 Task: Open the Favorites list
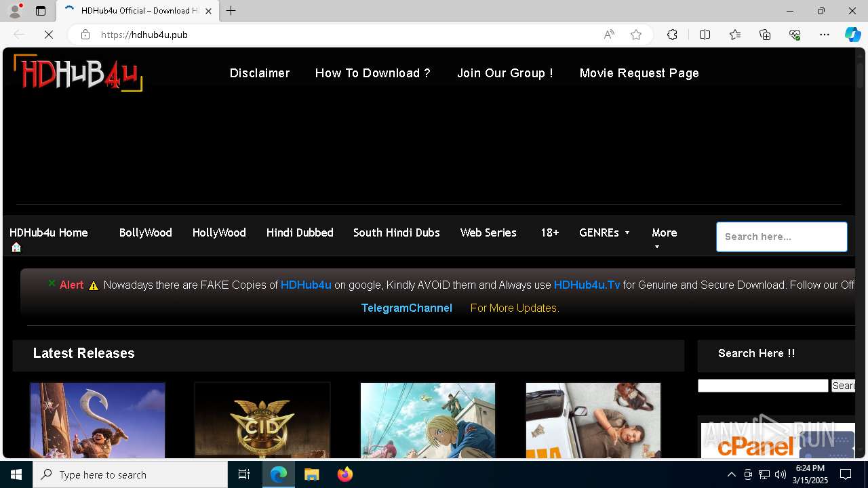pos(735,35)
